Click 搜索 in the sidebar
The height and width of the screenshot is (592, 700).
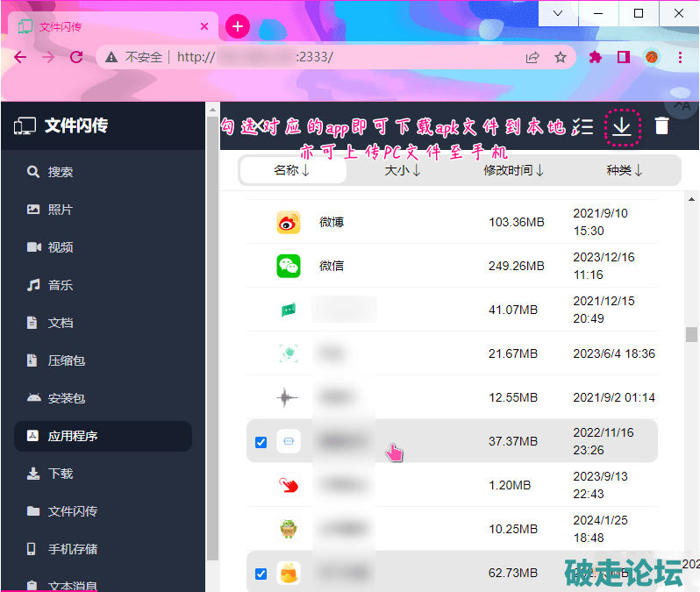(61, 172)
